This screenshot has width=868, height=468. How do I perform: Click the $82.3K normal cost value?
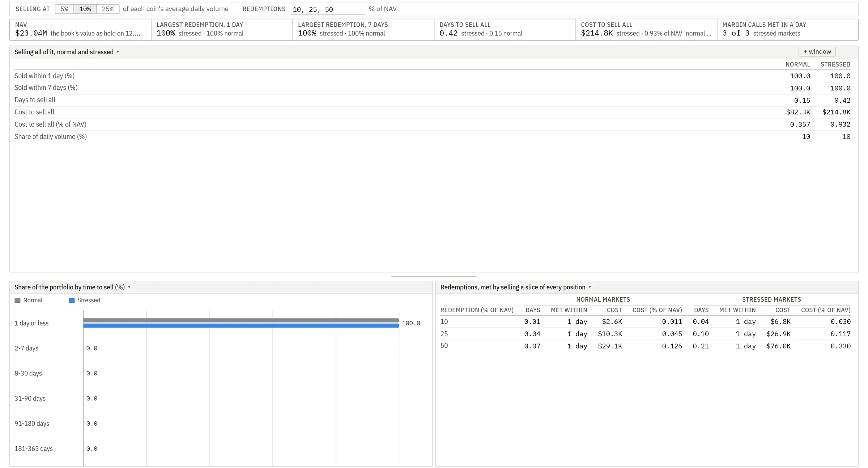(x=798, y=112)
